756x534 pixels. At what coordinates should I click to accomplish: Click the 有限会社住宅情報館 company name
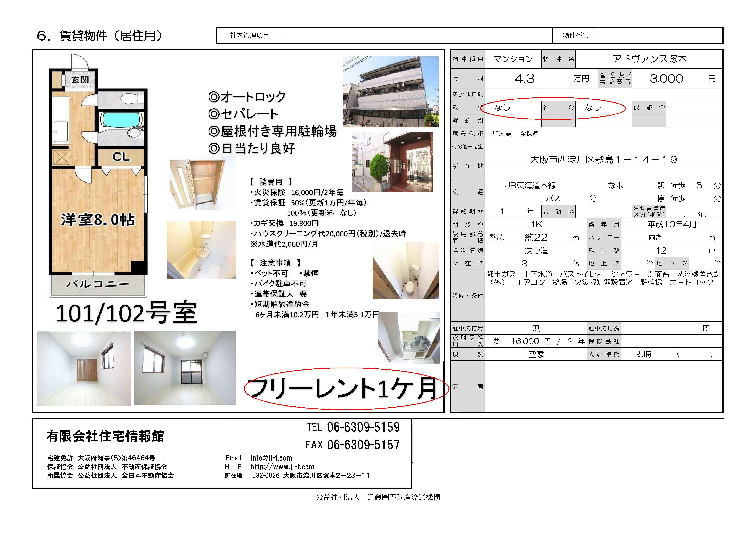pos(105,436)
